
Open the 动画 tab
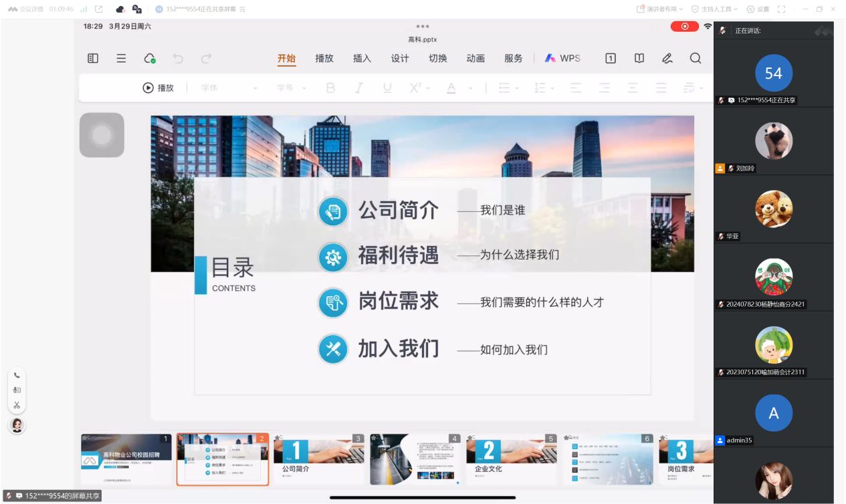point(475,59)
